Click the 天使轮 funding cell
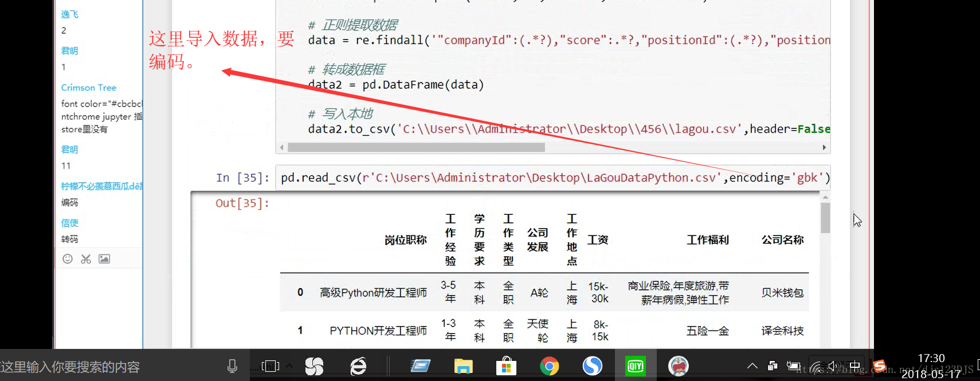The width and height of the screenshot is (980, 381). [538, 331]
